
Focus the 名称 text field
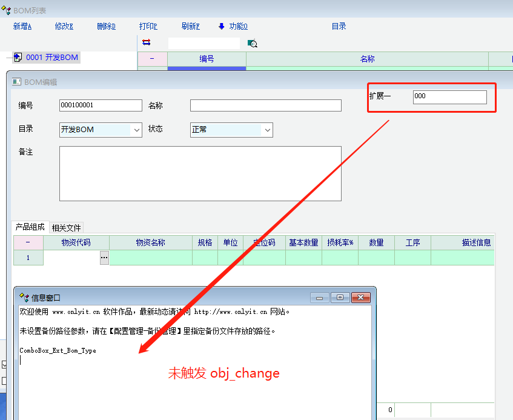tap(265, 105)
